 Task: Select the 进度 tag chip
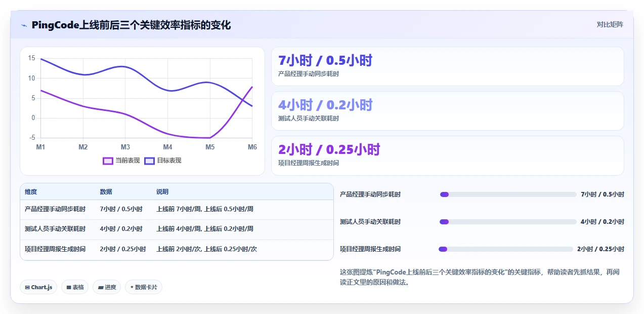point(107,287)
